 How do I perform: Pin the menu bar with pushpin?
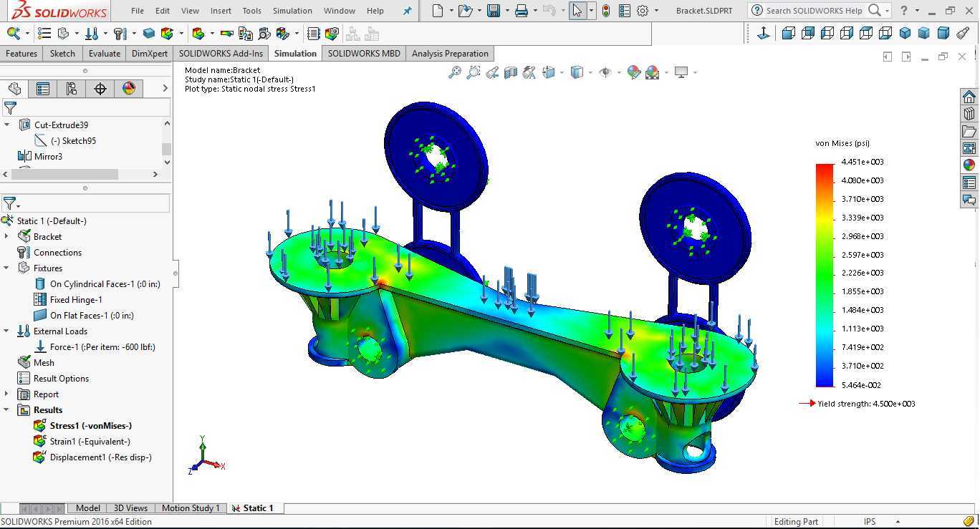coord(408,11)
